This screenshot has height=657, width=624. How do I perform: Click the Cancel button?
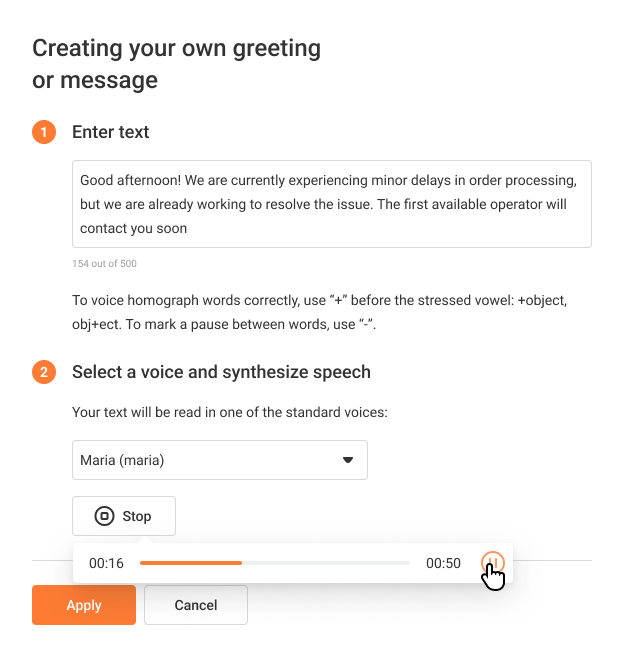coord(196,605)
